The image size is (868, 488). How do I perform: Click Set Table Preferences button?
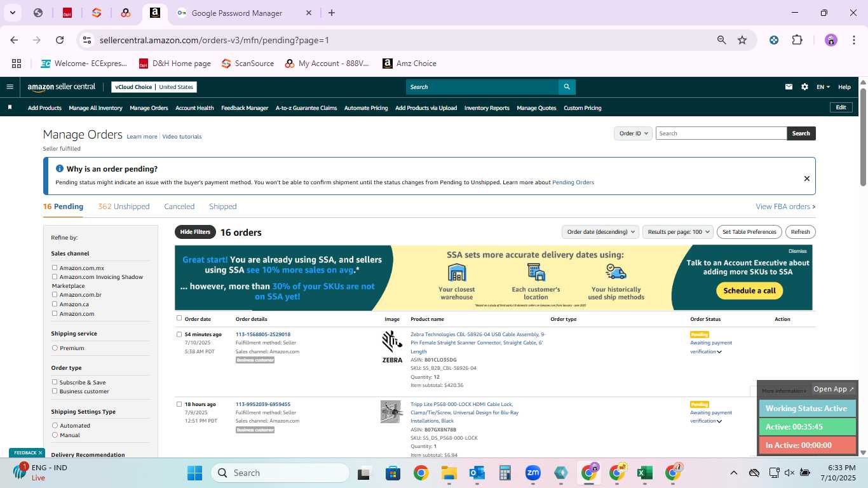tap(750, 232)
